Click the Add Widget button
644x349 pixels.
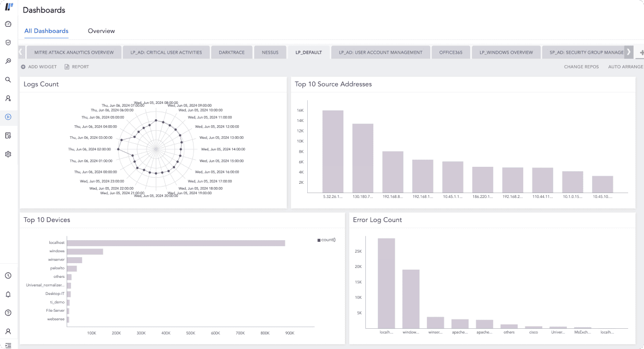pos(39,67)
